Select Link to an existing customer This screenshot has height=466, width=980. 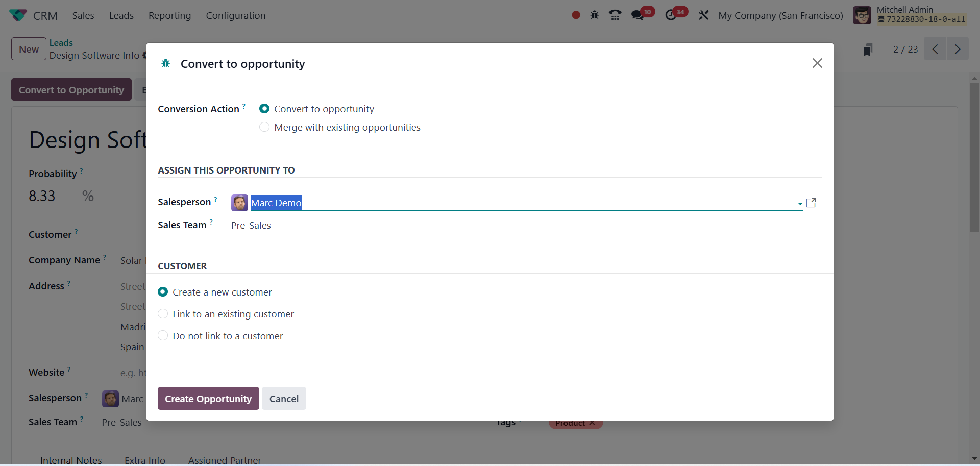pos(163,314)
